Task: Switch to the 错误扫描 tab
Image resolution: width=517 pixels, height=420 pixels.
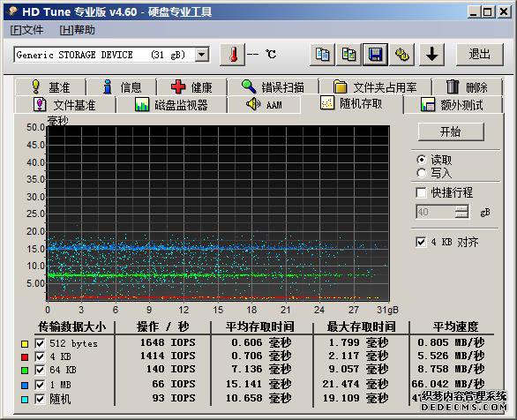Action: [273, 87]
